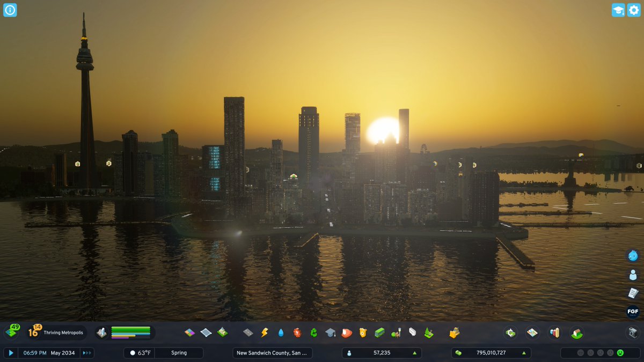Open the Fire and Rescue helmet menu
The image size is (644, 362).
(347, 333)
